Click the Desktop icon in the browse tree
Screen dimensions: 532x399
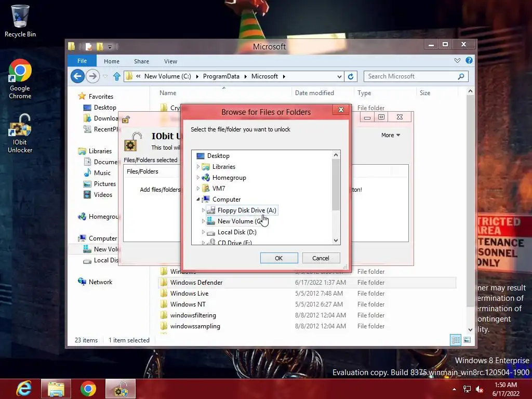[201, 156]
